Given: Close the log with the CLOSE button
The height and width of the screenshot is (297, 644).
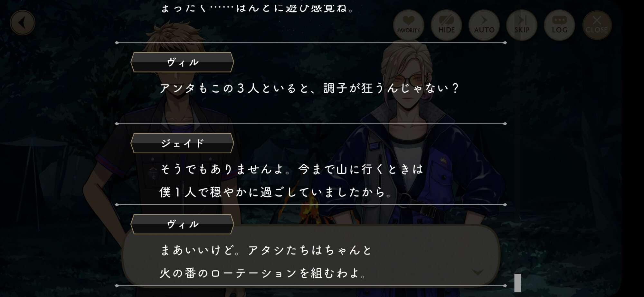Looking at the screenshot, I should tap(597, 25).
